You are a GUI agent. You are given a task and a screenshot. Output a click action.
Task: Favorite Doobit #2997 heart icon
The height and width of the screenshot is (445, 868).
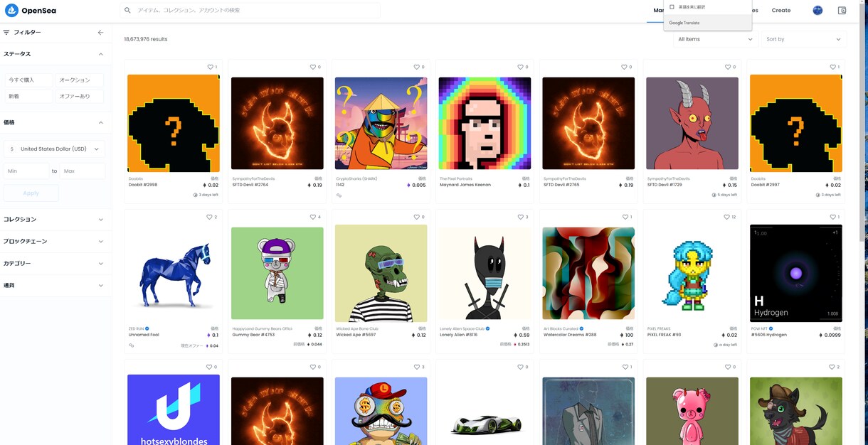832,67
